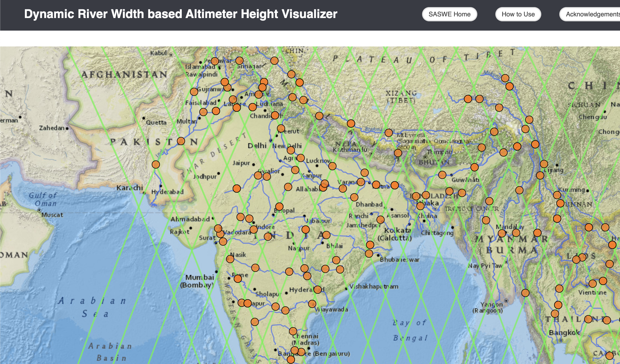Pick the station marker above Kanpur
This screenshot has height=364, width=620.
pos(295,170)
